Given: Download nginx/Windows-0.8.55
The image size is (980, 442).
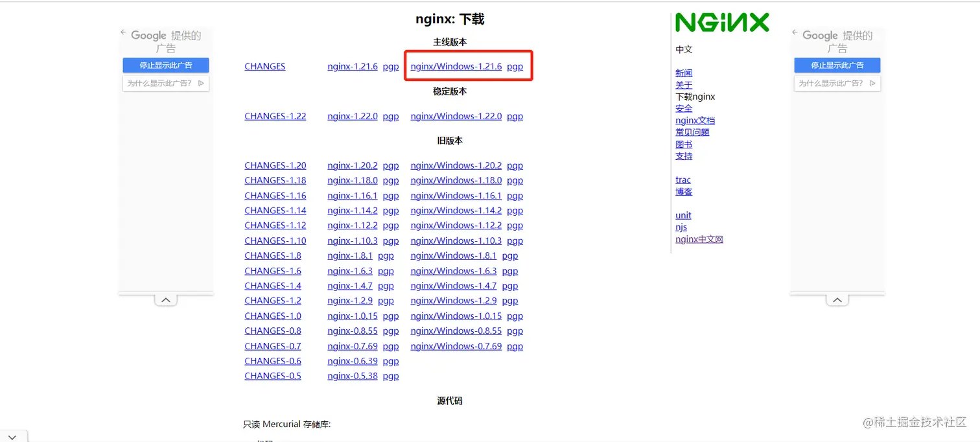Looking at the screenshot, I should click(456, 331).
